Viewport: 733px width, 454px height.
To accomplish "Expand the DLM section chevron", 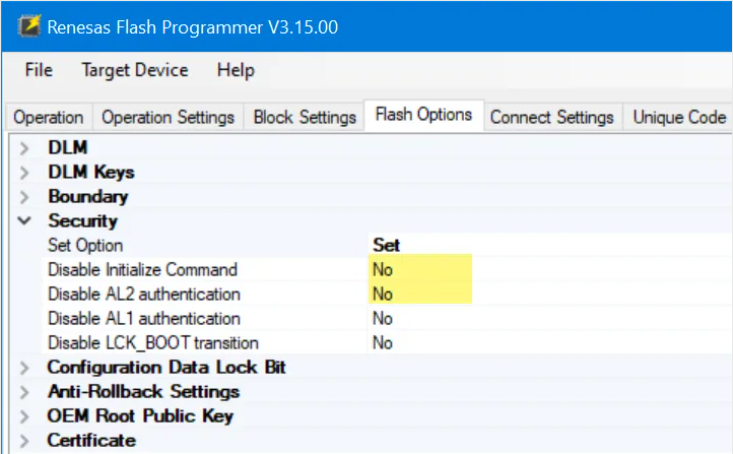I will click(x=24, y=148).
